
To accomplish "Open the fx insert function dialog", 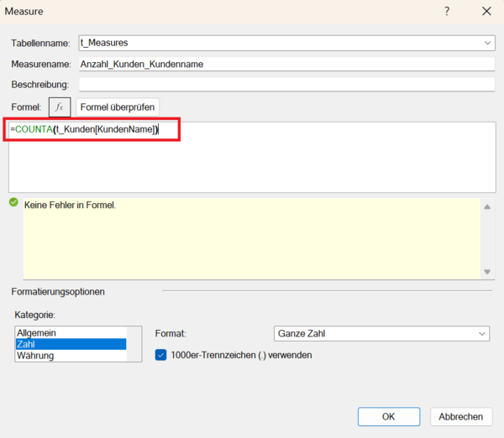I will pyautogui.click(x=60, y=107).
